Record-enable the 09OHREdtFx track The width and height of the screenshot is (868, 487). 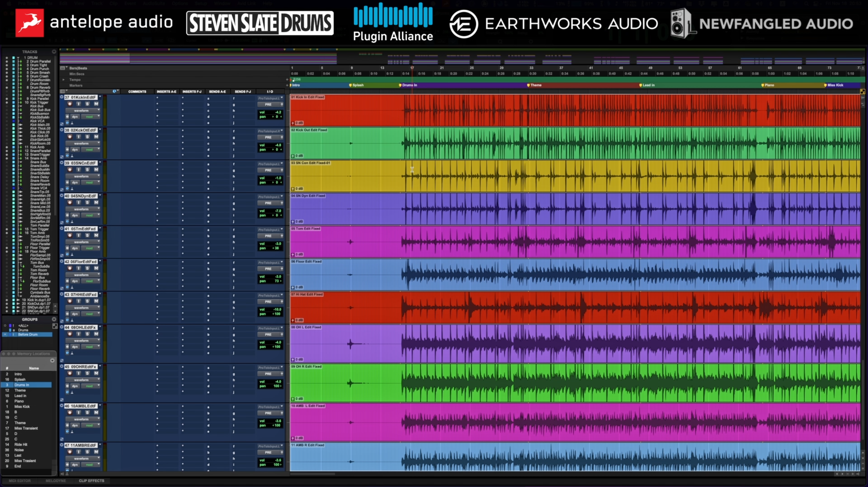[x=70, y=374]
